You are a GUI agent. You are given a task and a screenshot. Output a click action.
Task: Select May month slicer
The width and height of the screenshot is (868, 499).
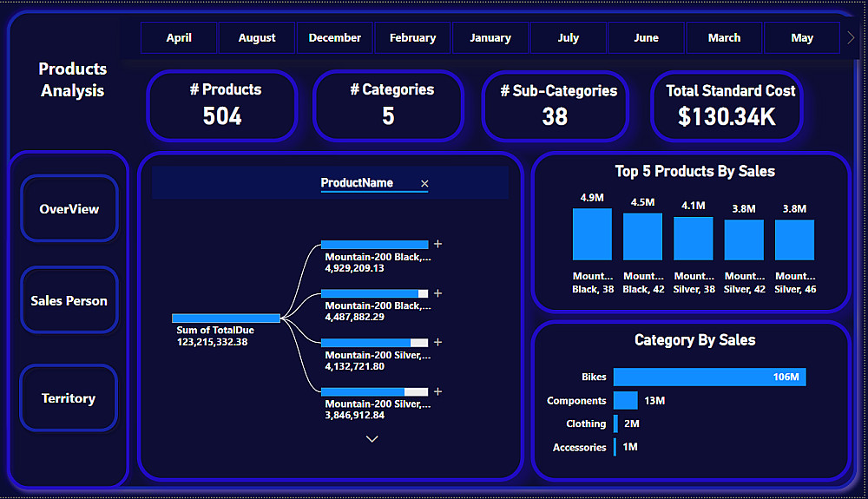coord(802,37)
